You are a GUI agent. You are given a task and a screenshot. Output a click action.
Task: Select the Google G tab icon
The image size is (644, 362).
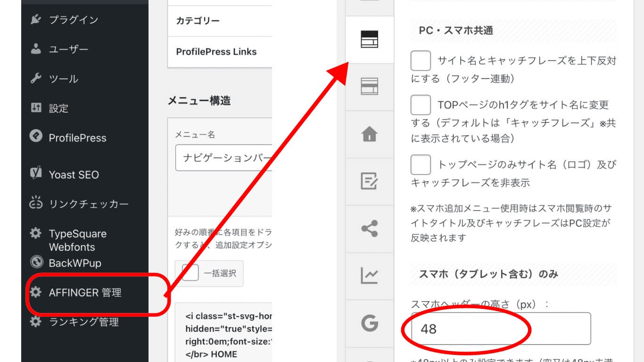pos(370,323)
